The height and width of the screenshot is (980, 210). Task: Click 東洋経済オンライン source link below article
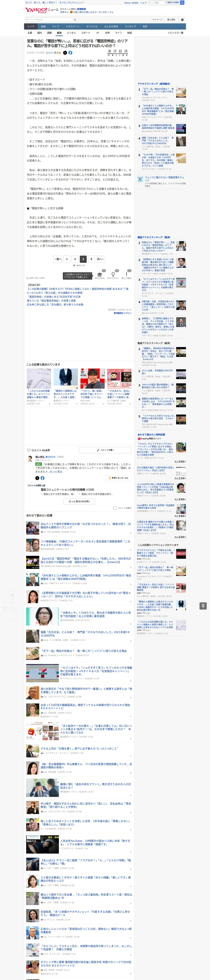click(122, 313)
